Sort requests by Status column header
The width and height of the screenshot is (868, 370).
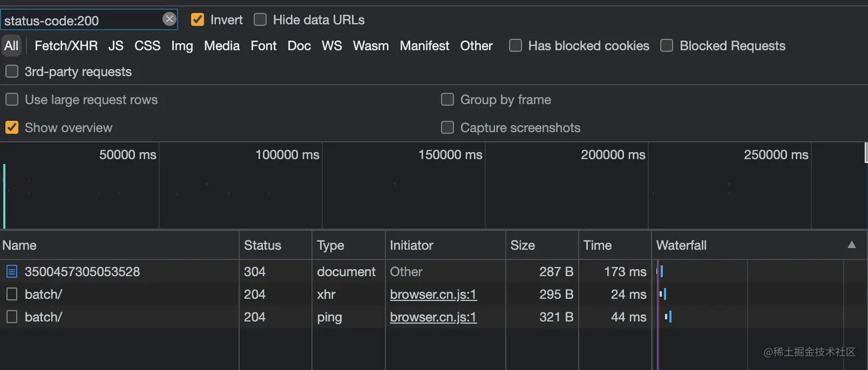pos(262,245)
